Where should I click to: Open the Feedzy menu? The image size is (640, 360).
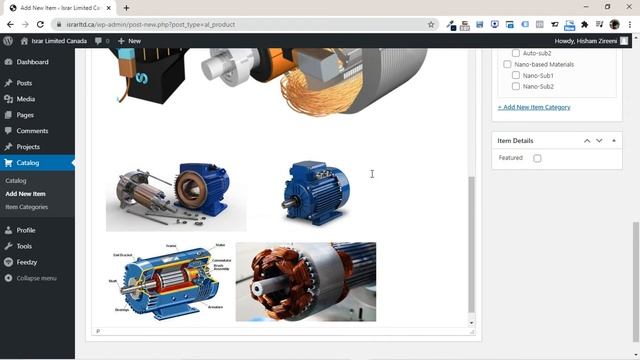click(x=27, y=262)
